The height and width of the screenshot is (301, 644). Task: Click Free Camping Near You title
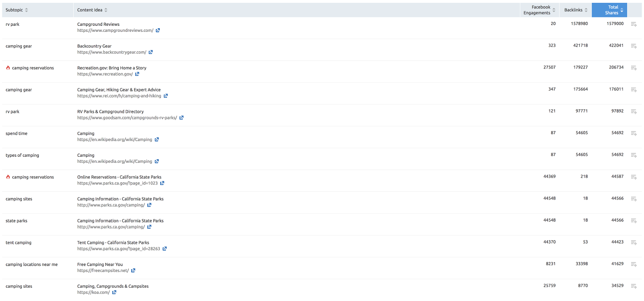[x=100, y=264]
